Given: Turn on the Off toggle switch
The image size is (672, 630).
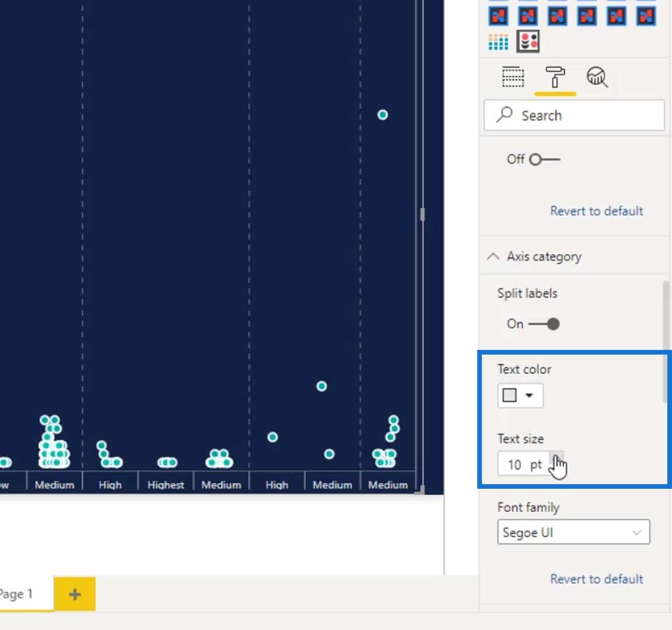Looking at the screenshot, I should pos(544,159).
